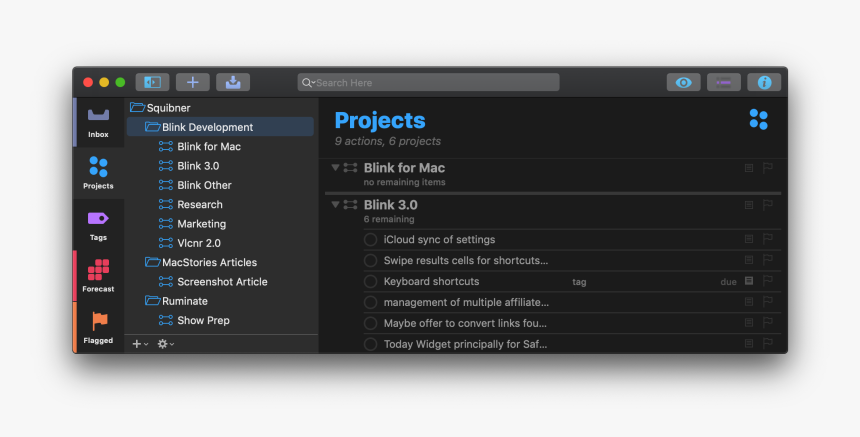Open note for iCloud sync of settings
This screenshot has height=437, width=860.
point(749,239)
